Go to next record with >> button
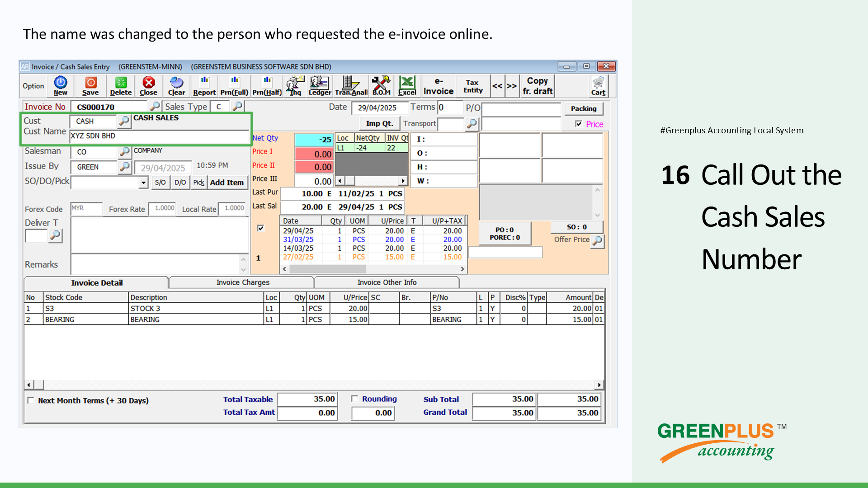This screenshot has height=488, width=868. tap(512, 86)
